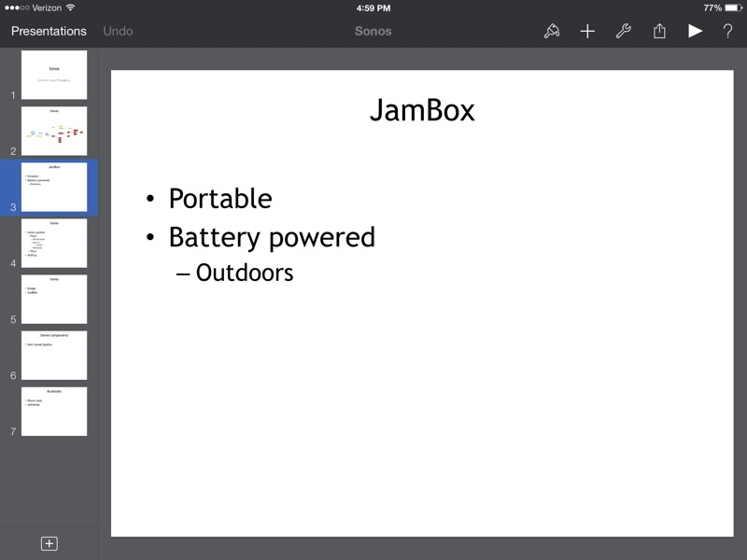Select the Battery powered bullet text

click(271, 237)
